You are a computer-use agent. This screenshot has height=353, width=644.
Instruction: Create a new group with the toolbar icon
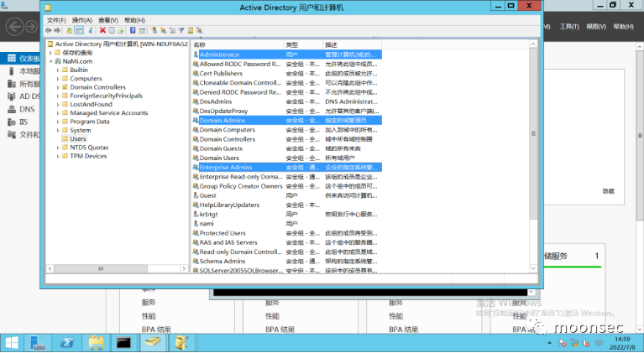[163, 30]
